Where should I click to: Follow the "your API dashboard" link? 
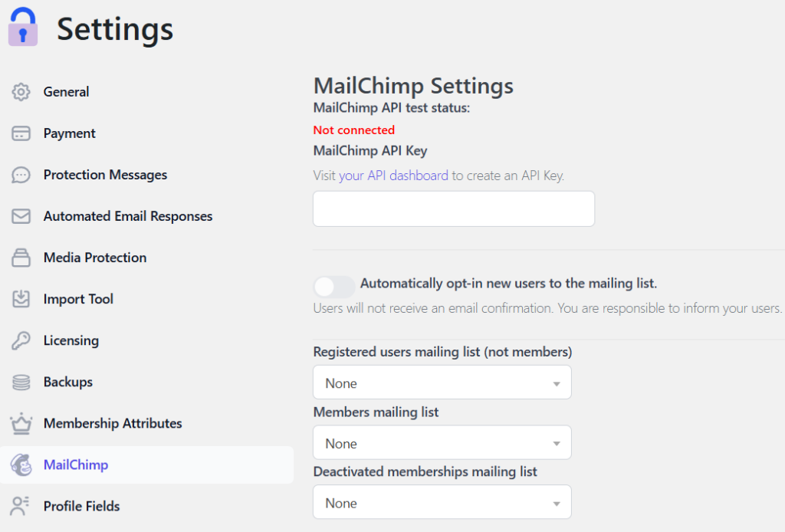[x=393, y=176]
